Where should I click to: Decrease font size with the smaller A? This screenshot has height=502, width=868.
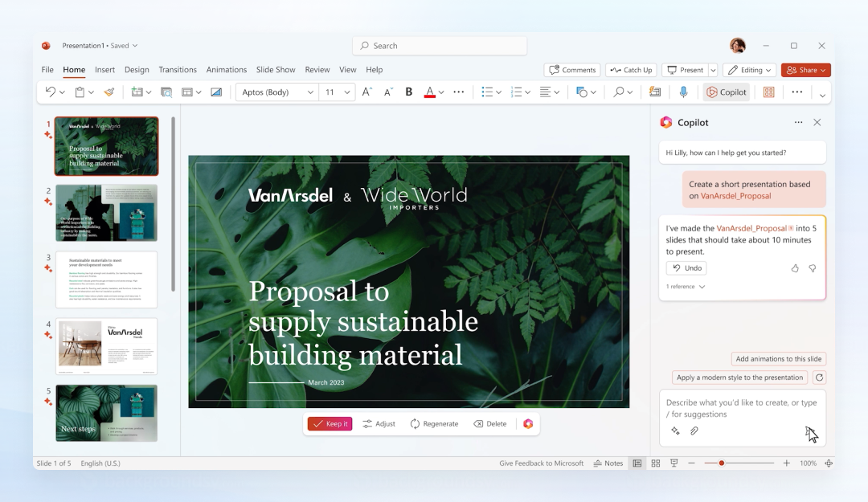click(x=388, y=92)
